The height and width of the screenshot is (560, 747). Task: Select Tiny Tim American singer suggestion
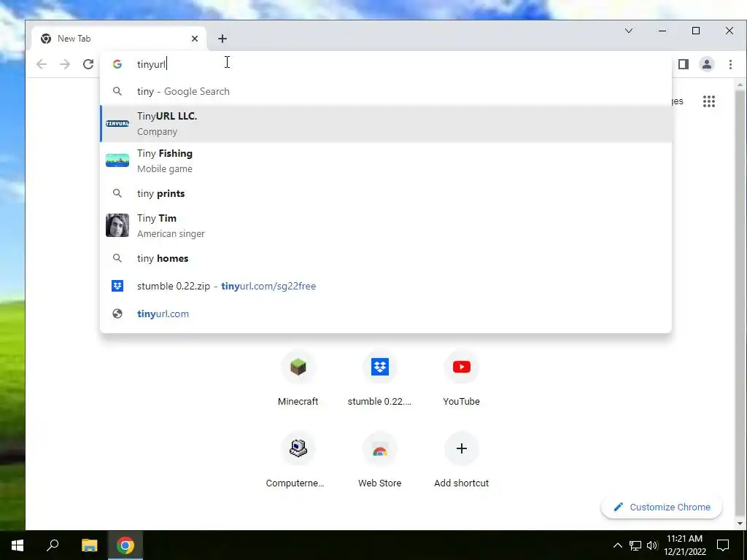click(x=386, y=225)
